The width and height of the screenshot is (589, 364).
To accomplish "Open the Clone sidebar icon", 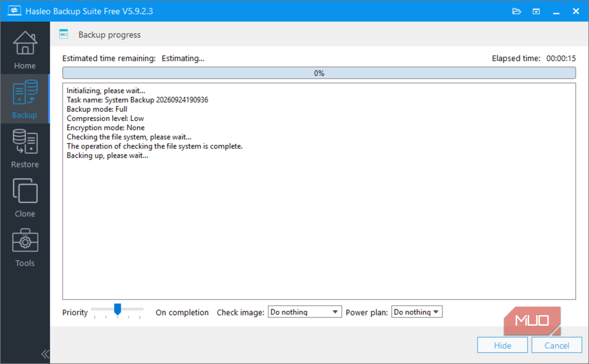I will [x=25, y=191].
